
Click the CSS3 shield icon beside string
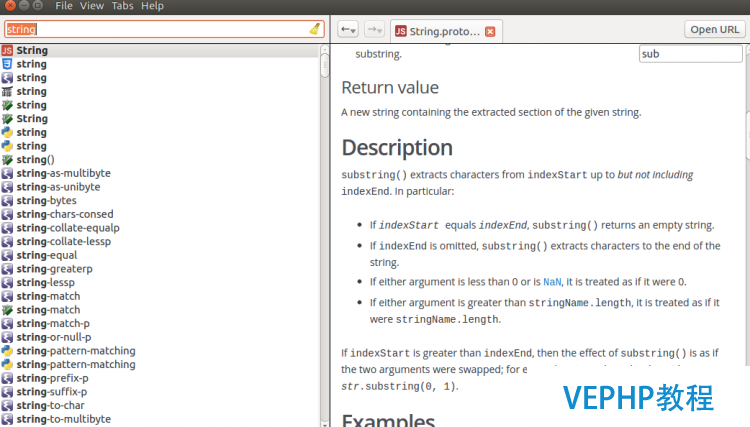pyautogui.click(x=7, y=64)
